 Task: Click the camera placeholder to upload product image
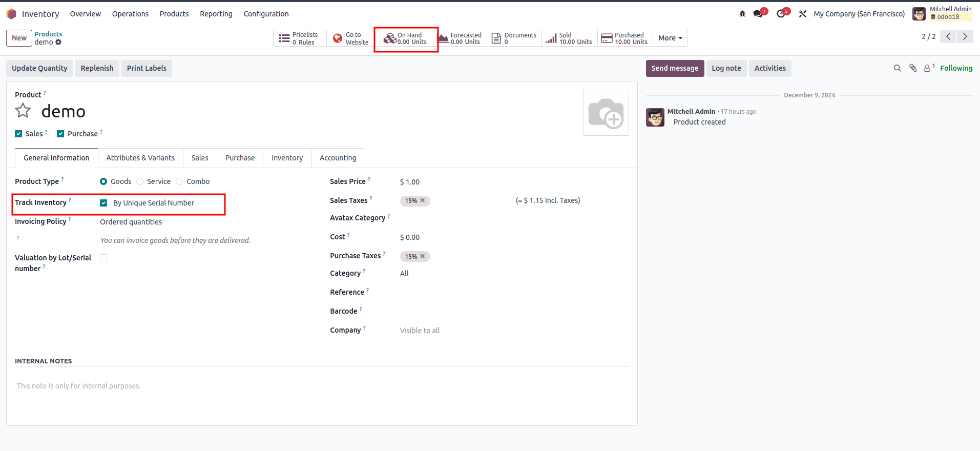[x=606, y=113]
